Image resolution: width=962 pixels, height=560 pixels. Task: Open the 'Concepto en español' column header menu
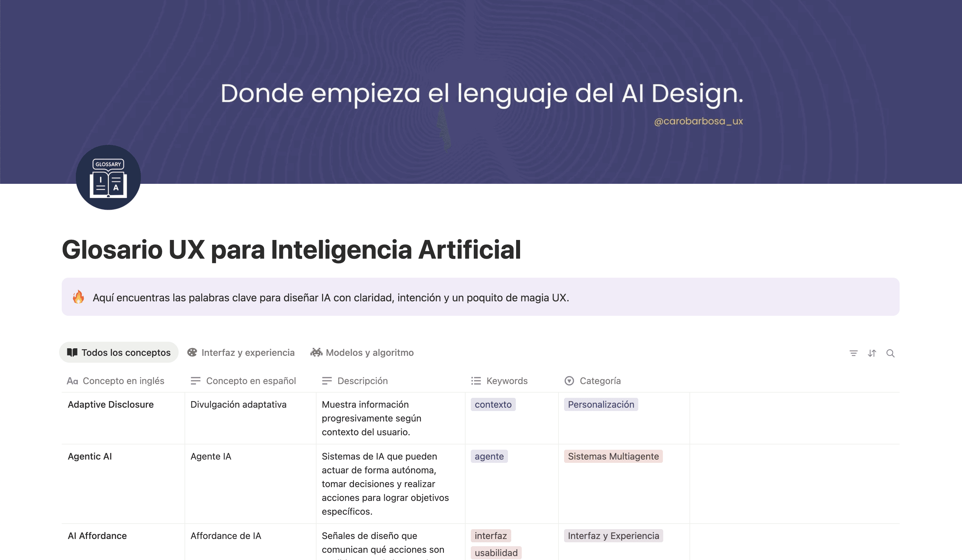(244, 380)
